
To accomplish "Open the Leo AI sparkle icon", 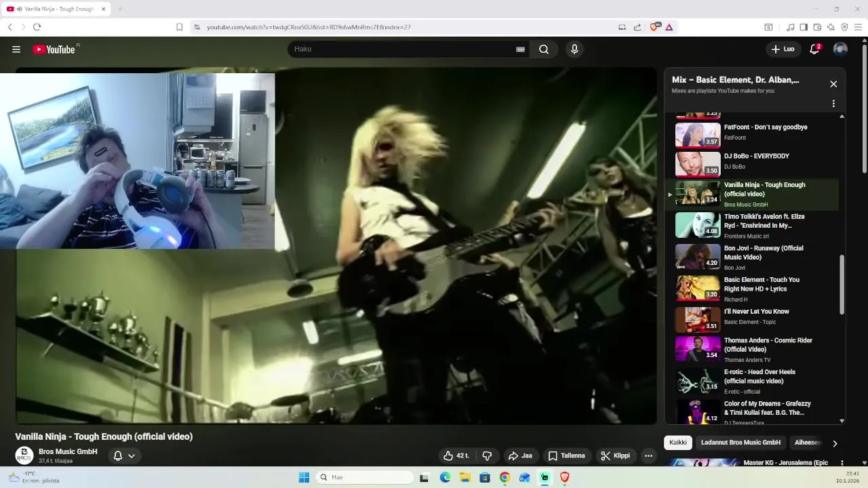I will coord(831,27).
